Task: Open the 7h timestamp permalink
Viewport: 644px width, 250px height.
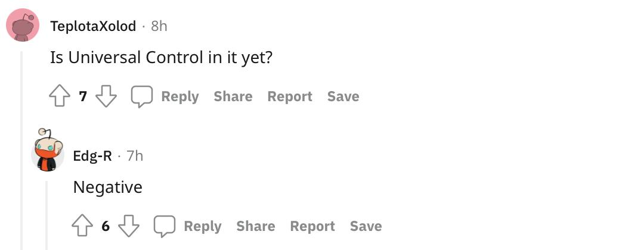Action: pos(135,156)
